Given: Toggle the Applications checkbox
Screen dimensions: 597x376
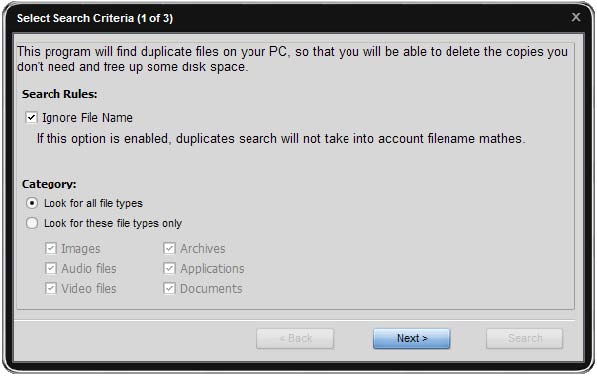Looking at the screenshot, I should (x=169, y=268).
